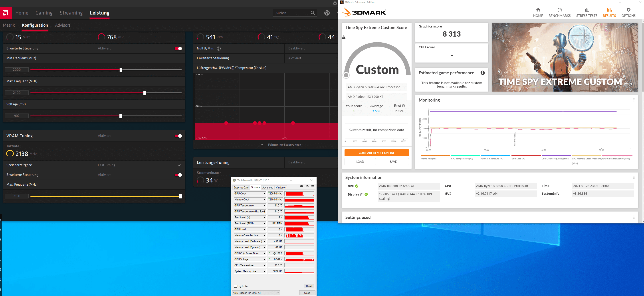This screenshot has width=644, height=296.
Task: Switch to GPU-Z Validation tab
Action: (x=281, y=187)
